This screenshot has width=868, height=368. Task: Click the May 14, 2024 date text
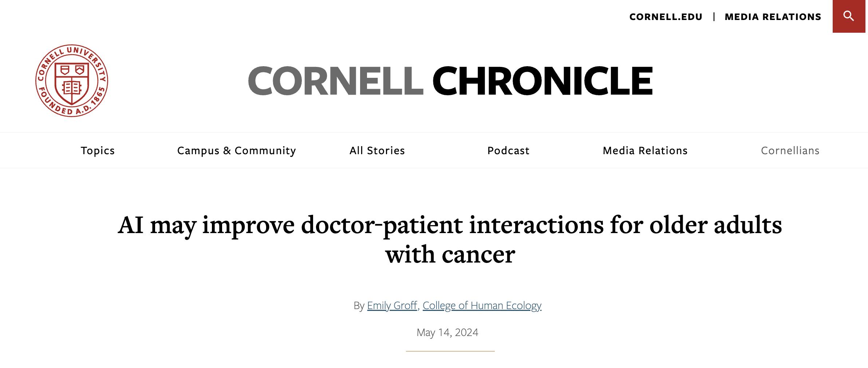447,332
